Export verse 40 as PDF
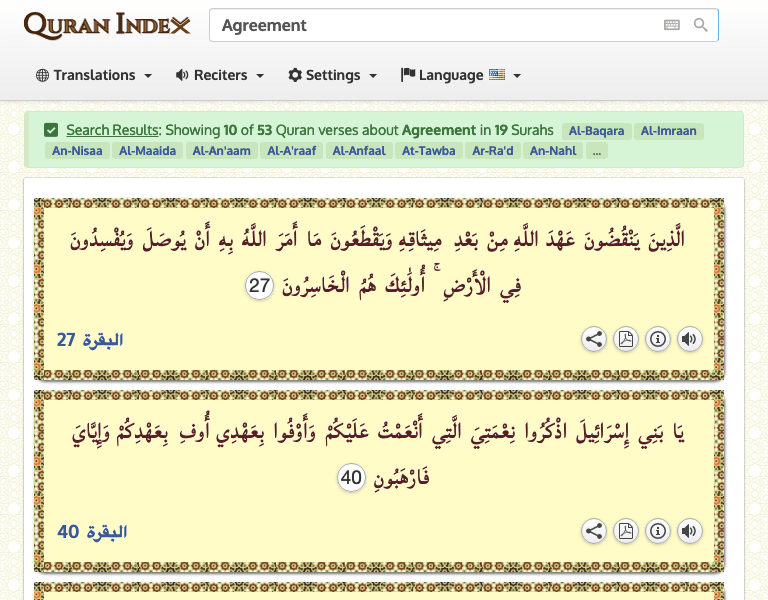The height and width of the screenshot is (600, 768). coord(625,531)
